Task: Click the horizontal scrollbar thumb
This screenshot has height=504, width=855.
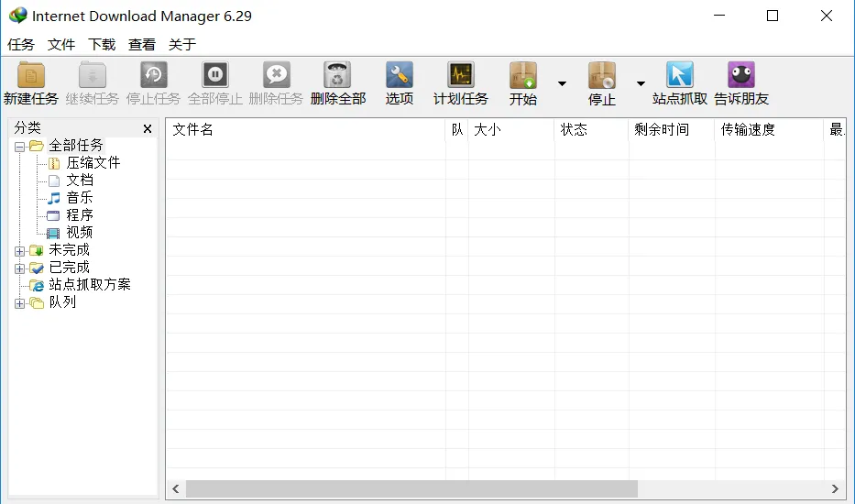Action: pos(411,488)
